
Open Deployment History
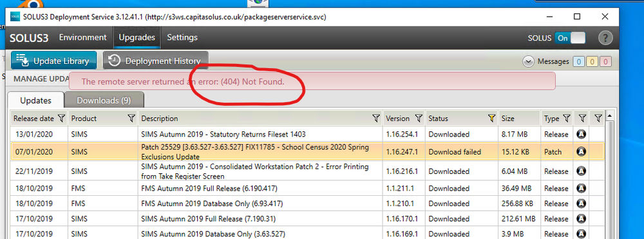click(156, 61)
